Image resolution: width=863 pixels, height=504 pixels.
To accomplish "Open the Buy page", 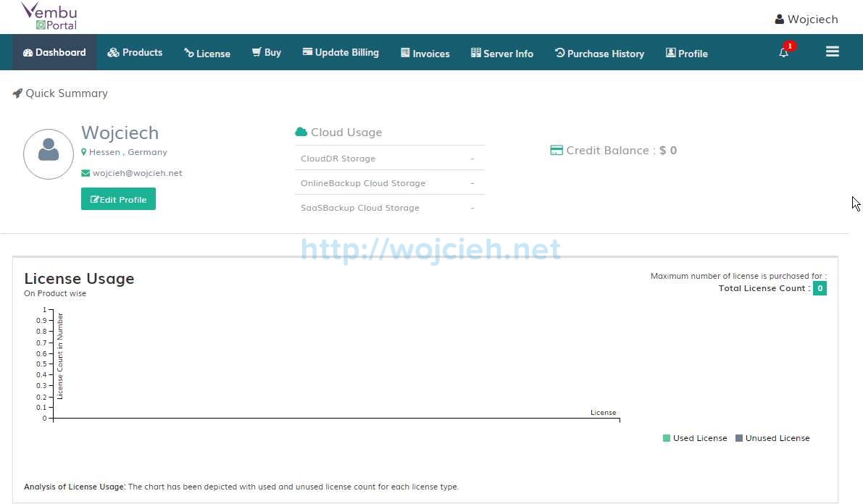I will (x=267, y=52).
